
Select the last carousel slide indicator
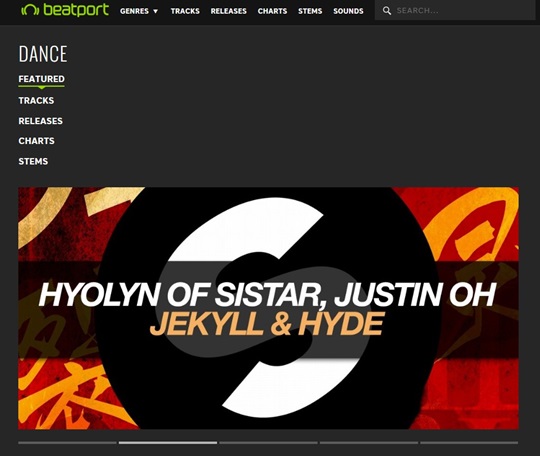pyautogui.click(x=469, y=443)
